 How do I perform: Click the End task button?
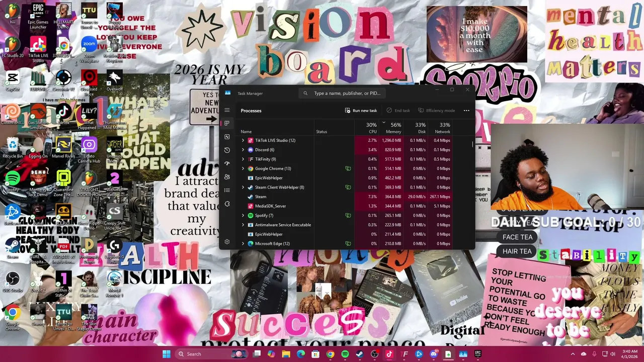(398, 111)
